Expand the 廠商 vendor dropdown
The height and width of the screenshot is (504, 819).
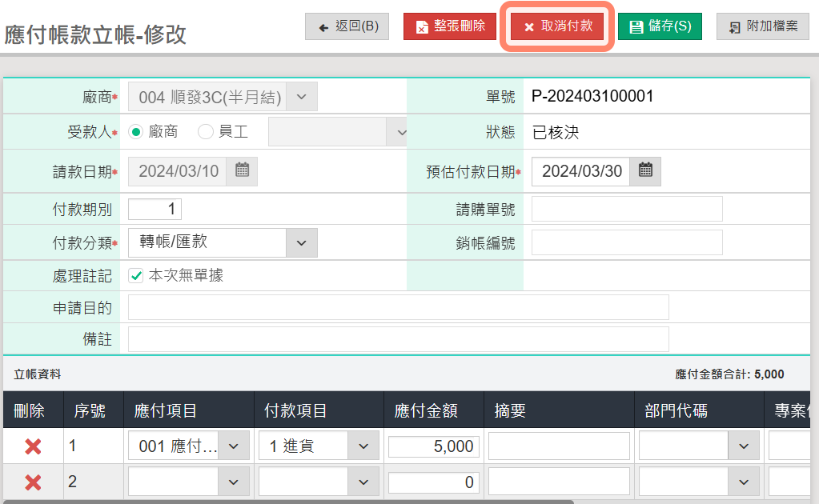[301, 97]
